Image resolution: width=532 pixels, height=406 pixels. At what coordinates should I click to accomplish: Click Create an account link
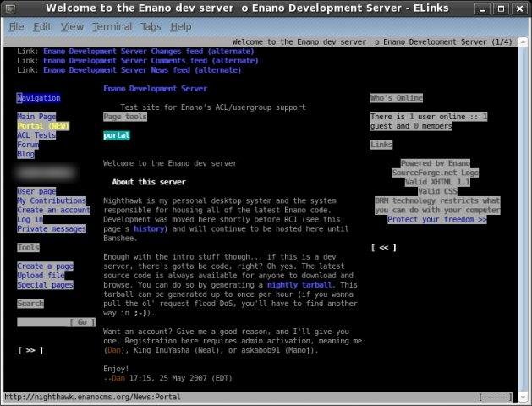(x=53, y=211)
